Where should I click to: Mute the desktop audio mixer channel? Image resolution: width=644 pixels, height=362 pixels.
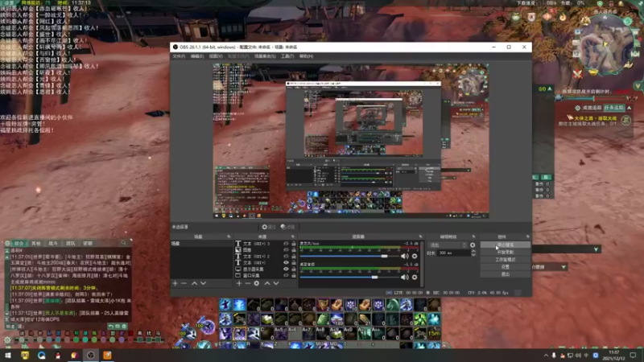point(405,277)
